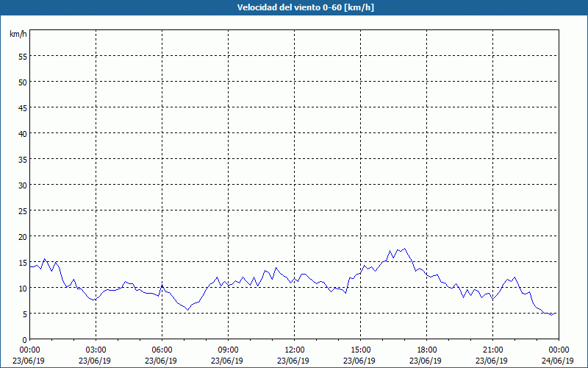Select the "23/06/19" date under 03:00
This screenshot has height=368, width=588.
pyautogui.click(x=95, y=361)
